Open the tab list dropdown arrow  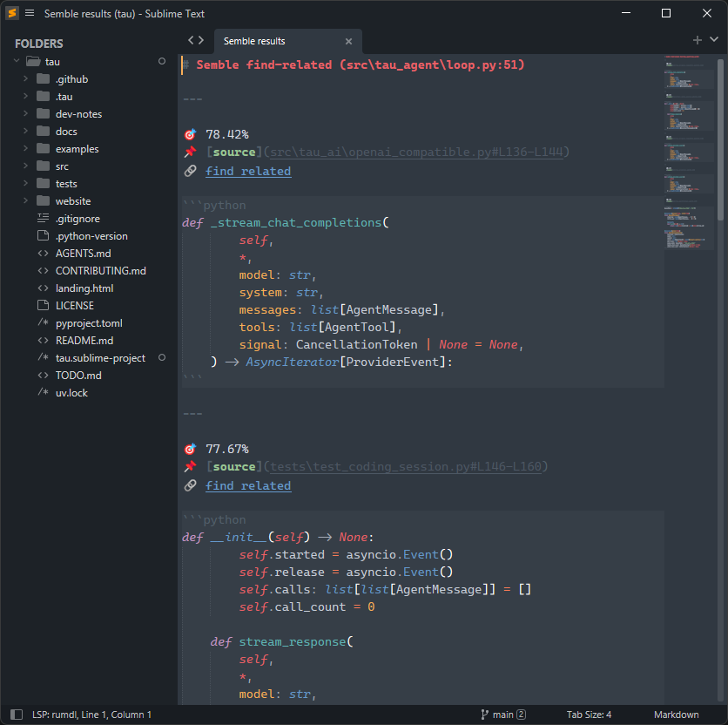point(713,40)
